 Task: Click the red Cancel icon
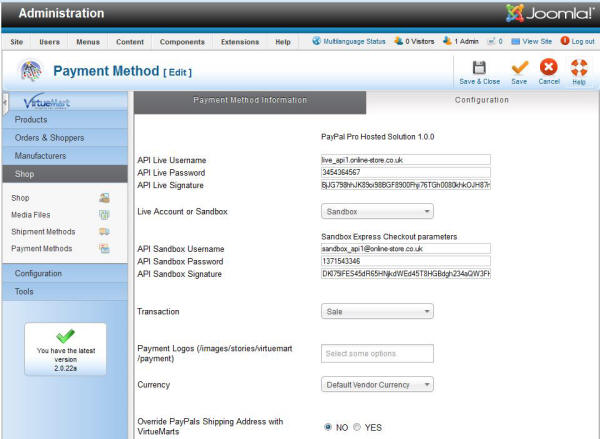tap(549, 67)
